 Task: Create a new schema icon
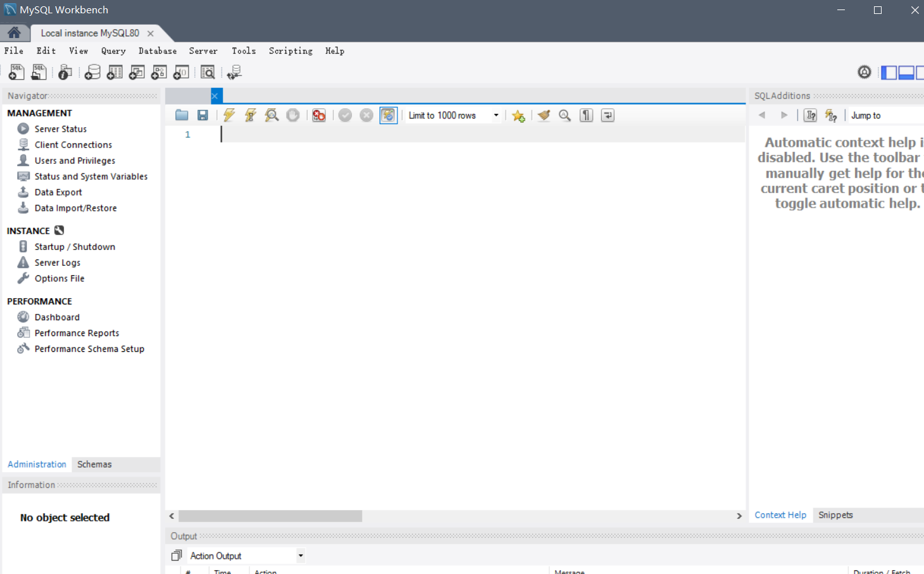click(92, 72)
